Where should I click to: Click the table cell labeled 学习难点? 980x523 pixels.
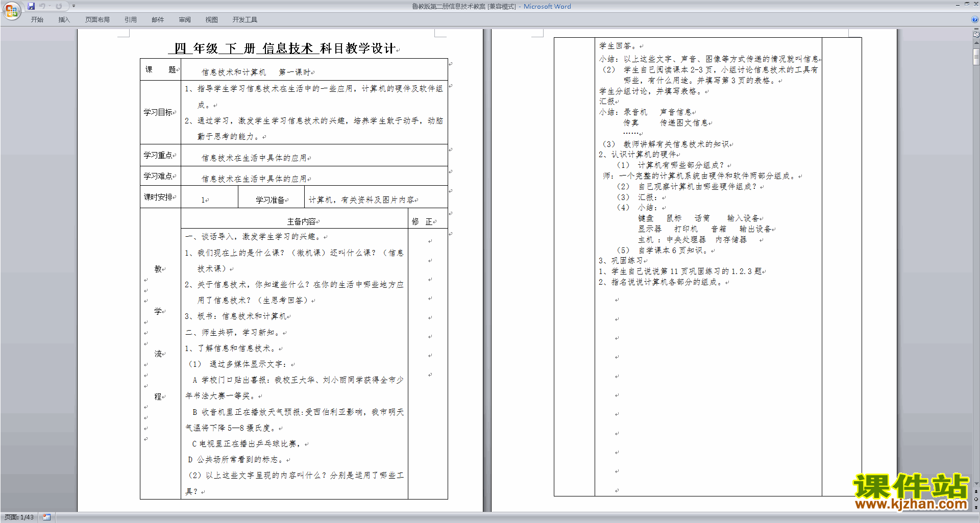160,176
